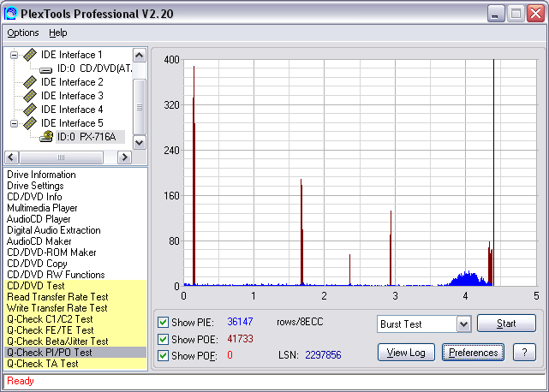Toggle the Show POF checkbox
The height and width of the screenshot is (392, 549).
[x=163, y=355]
